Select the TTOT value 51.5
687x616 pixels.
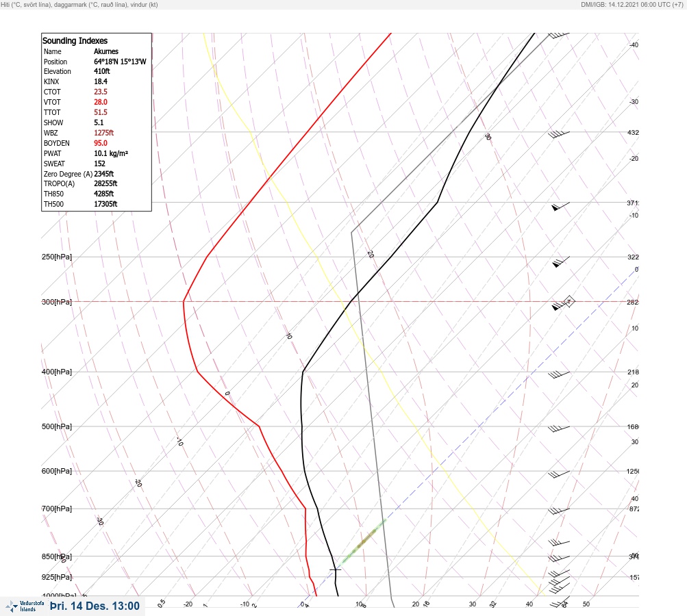coord(100,112)
